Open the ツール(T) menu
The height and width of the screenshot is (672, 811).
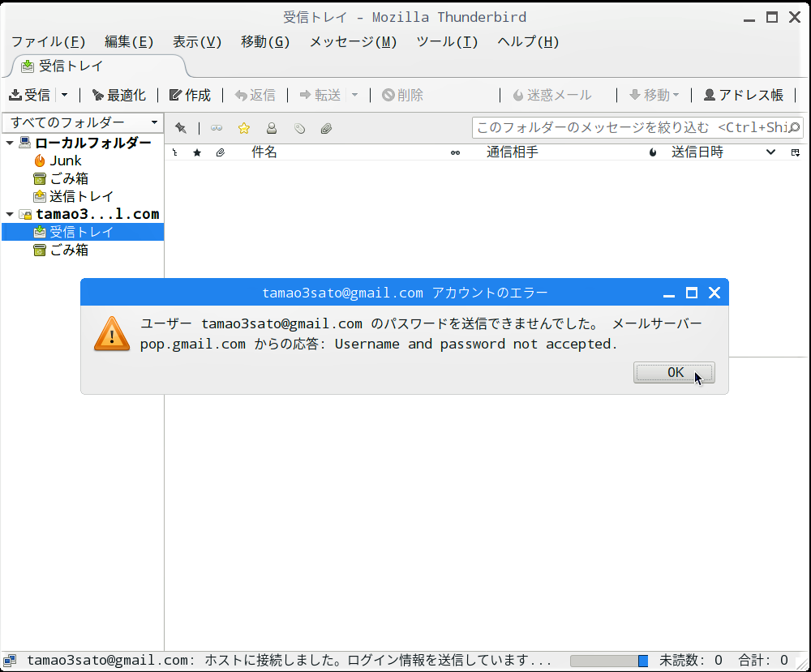pyautogui.click(x=447, y=42)
